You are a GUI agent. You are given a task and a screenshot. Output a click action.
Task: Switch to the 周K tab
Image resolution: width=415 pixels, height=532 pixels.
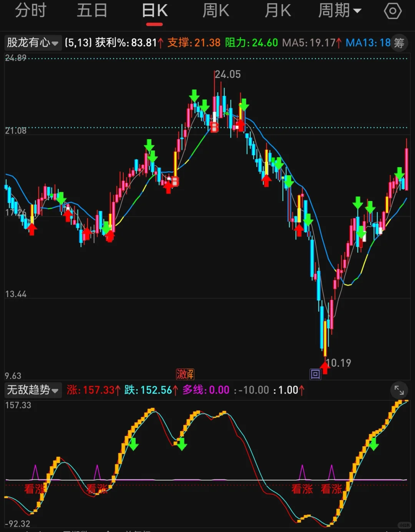[216, 10]
